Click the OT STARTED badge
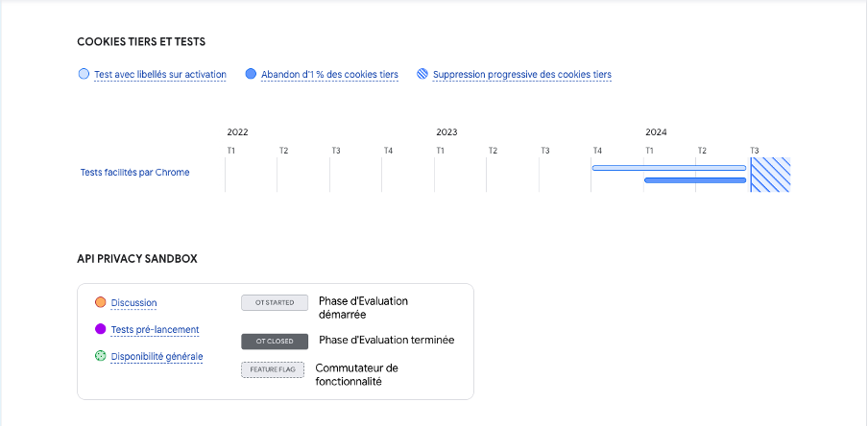The width and height of the screenshot is (868, 426). pyautogui.click(x=275, y=303)
